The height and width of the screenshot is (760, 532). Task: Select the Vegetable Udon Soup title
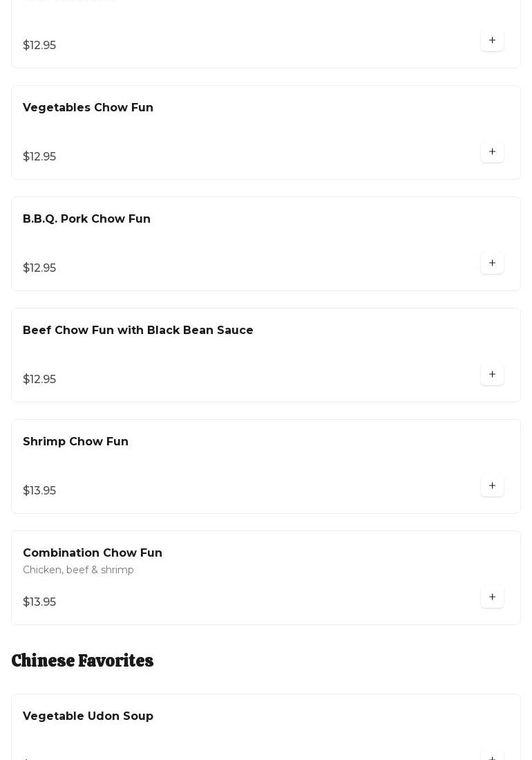click(88, 716)
